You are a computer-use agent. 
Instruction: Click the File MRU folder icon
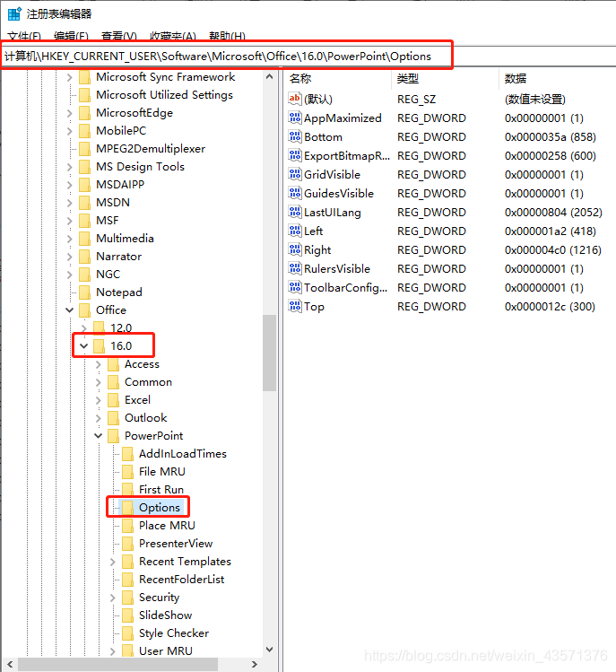point(127,471)
